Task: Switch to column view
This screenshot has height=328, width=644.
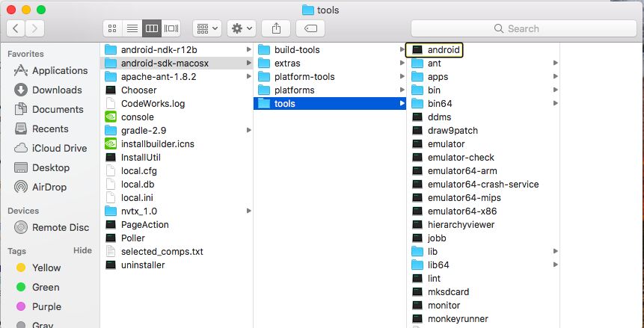Action: 152,28
